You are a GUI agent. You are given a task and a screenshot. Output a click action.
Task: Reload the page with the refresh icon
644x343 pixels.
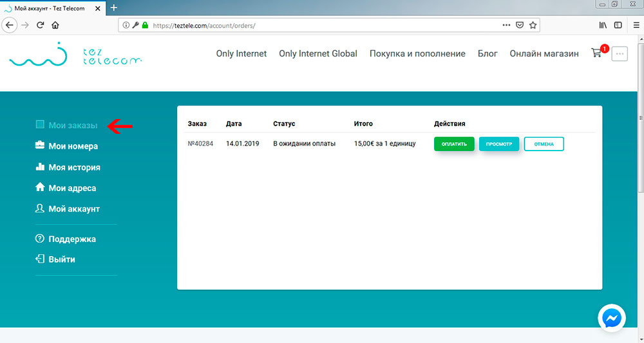tap(40, 26)
